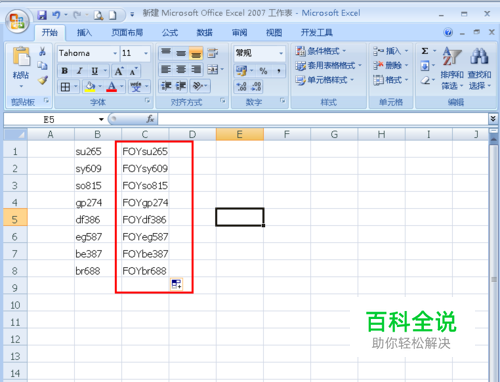Open the Office button menu
The width and height of the screenshot is (500, 382).
(x=17, y=21)
